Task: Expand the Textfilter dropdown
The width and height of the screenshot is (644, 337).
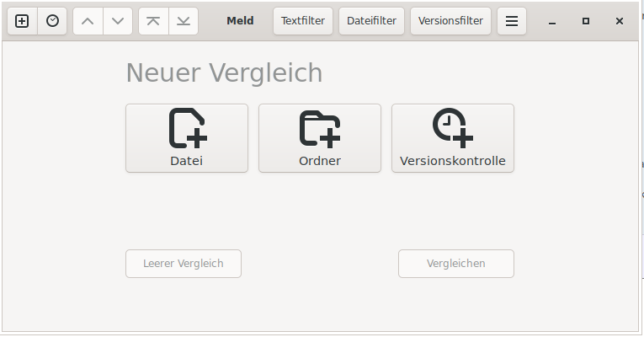Action: [x=303, y=21]
